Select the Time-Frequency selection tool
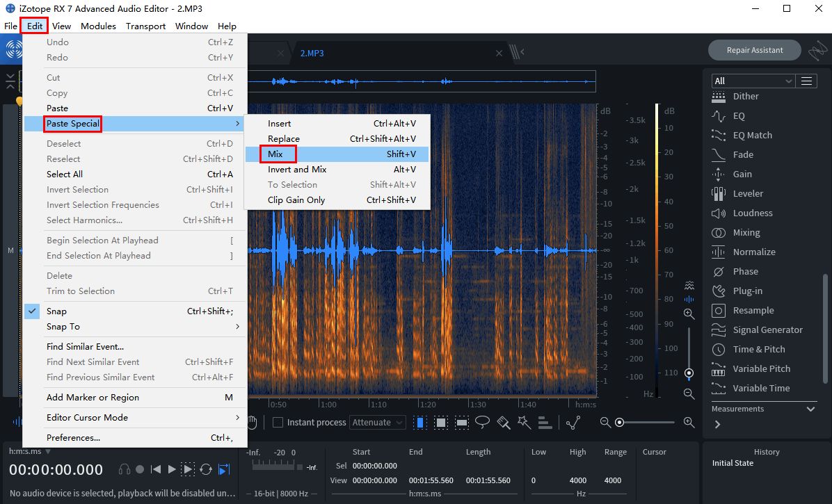The height and width of the screenshot is (504, 832). point(441,423)
